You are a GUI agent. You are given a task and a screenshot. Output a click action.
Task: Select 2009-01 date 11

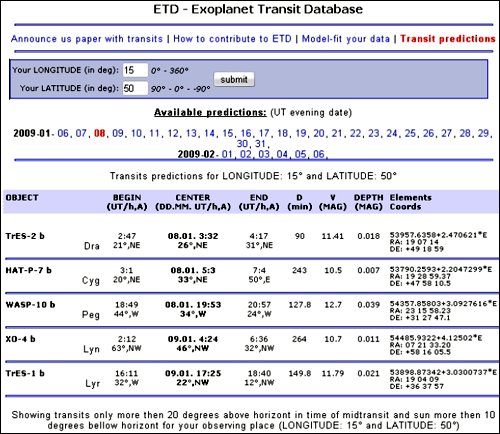[154, 133]
